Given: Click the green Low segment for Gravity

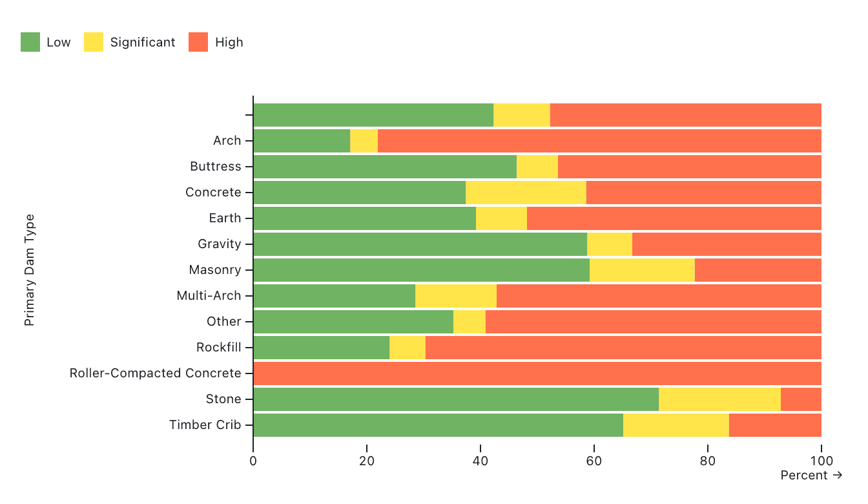Looking at the screenshot, I should click(420, 244).
